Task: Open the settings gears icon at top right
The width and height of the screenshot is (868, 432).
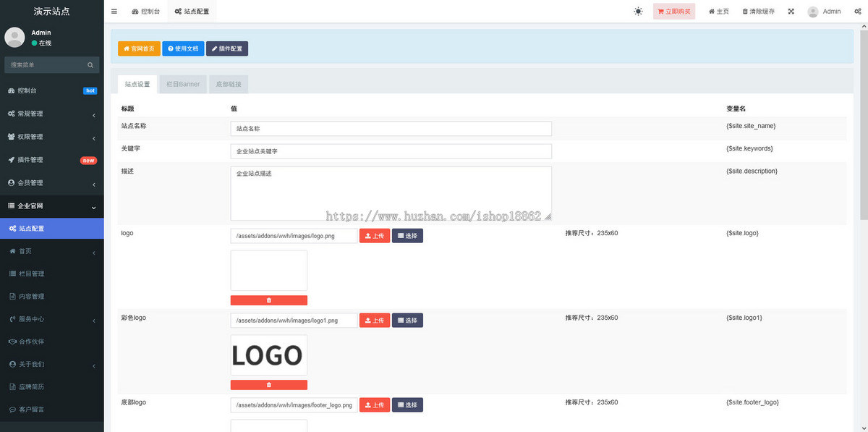Action: 858,12
